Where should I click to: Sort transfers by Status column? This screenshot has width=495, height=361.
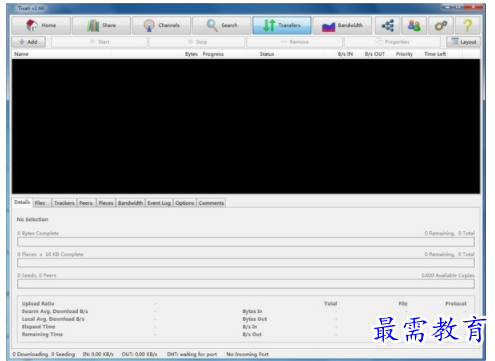(x=267, y=54)
